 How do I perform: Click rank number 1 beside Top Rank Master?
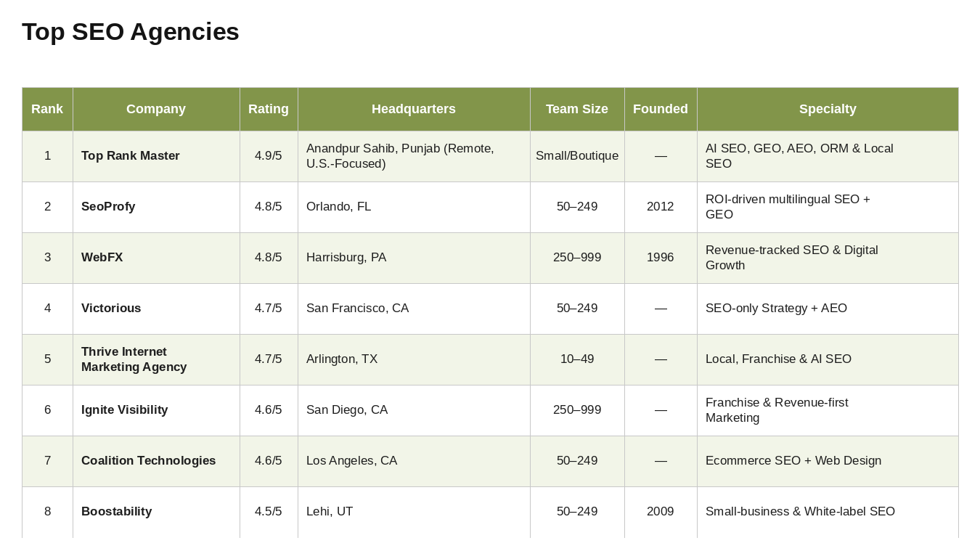(48, 156)
